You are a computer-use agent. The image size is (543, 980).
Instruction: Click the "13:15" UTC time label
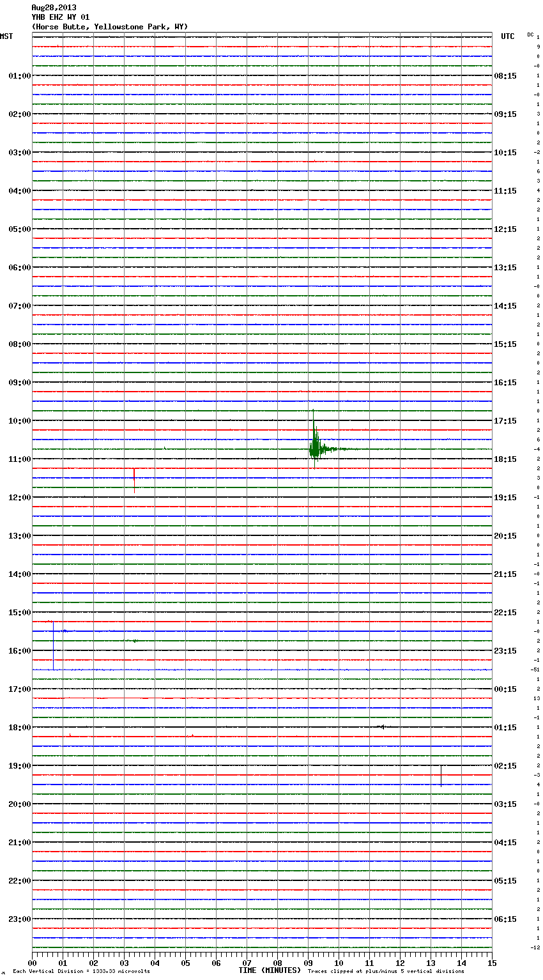pos(505,268)
